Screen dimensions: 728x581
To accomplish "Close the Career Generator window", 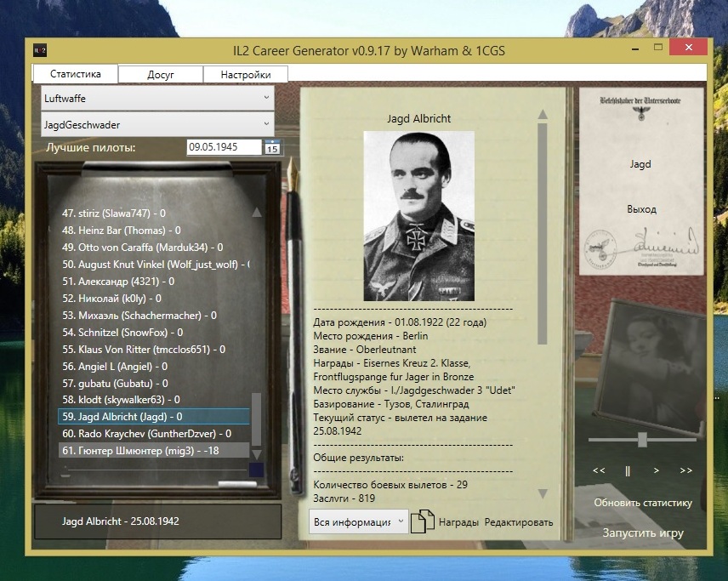I will click(x=689, y=48).
